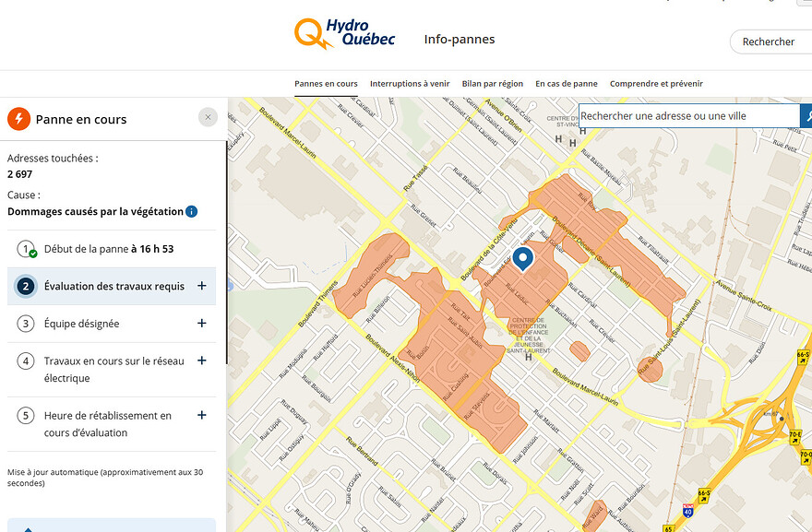Expand Évaluation des travaux requis step

tap(201, 286)
